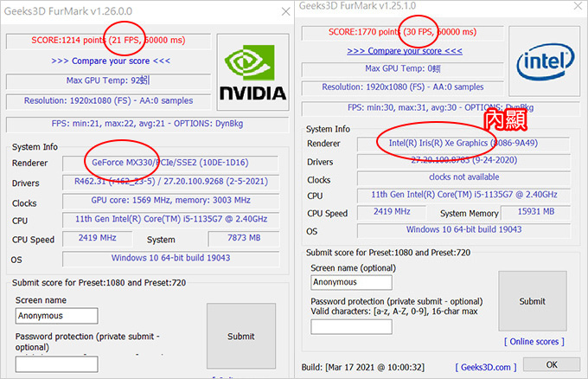Image resolution: width=588 pixels, height=379 pixels.
Task: Click NVIDIA logo in FurMark v1.26 window
Action: (252, 72)
